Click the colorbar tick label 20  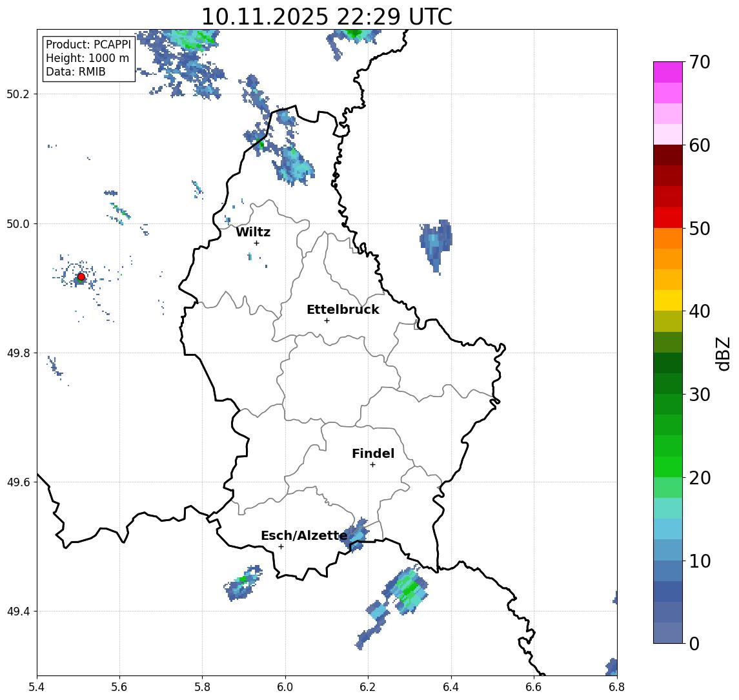[700, 477]
